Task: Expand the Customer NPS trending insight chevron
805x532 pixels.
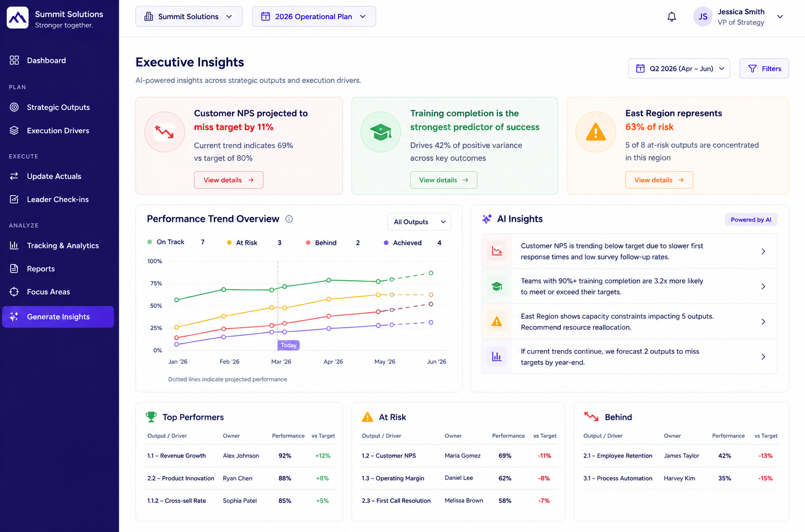Action: click(x=763, y=251)
